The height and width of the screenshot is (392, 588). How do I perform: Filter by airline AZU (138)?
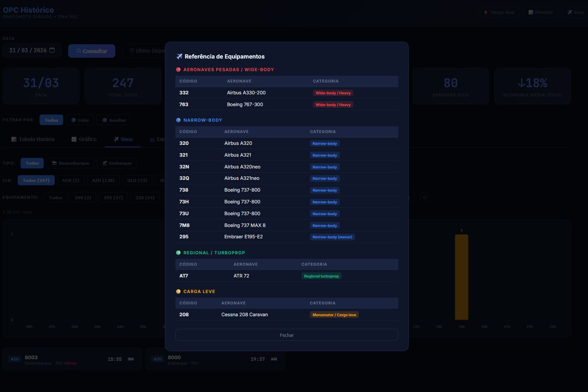tap(103, 180)
